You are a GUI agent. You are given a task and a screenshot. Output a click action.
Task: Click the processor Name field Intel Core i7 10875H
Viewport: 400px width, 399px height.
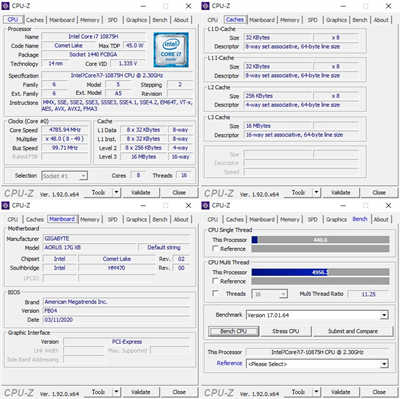click(93, 36)
